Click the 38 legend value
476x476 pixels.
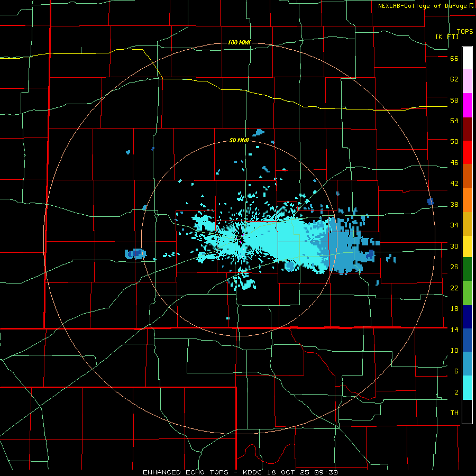click(x=454, y=204)
